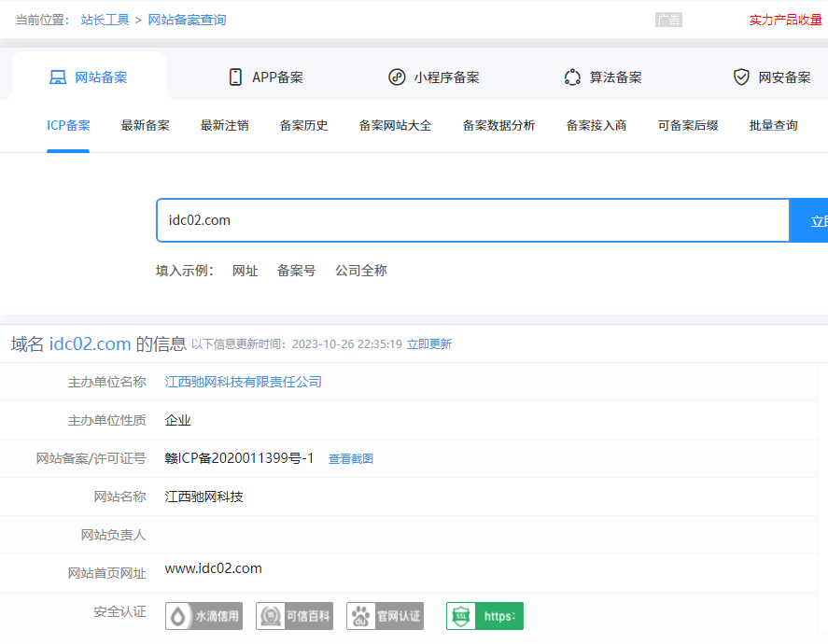The image size is (828, 644).
Task: Click the 网站首页网址 field label
Action: click(106, 573)
